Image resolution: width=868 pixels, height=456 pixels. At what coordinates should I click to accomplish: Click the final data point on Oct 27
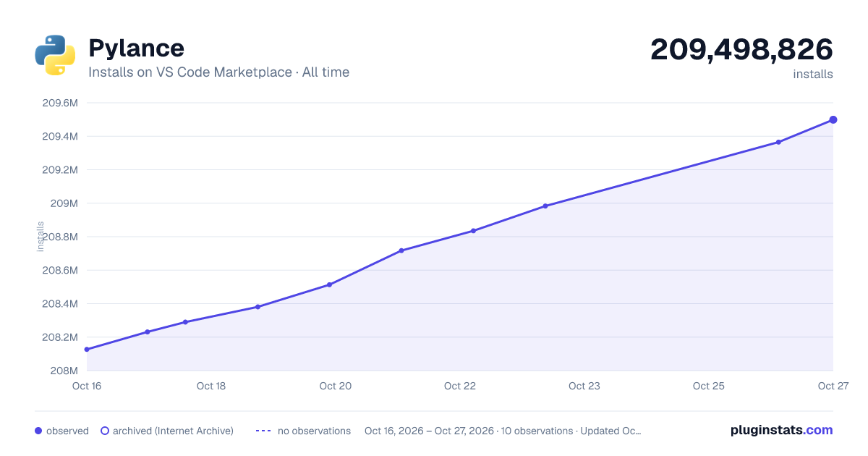pyautogui.click(x=833, y=119)
